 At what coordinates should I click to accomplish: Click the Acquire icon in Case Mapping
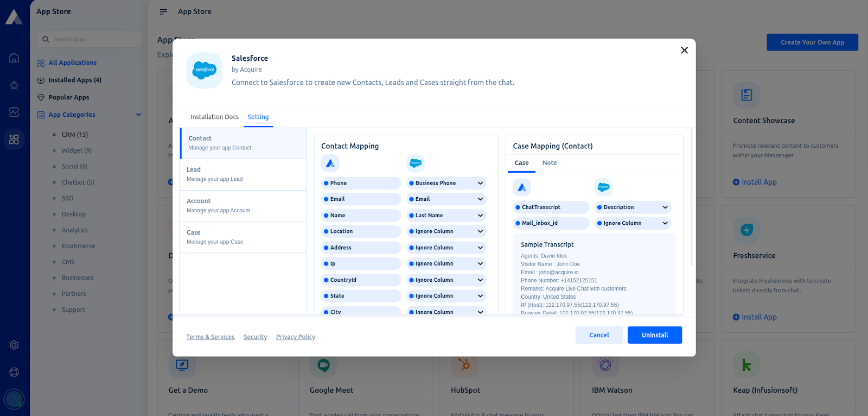coord(522,187)
